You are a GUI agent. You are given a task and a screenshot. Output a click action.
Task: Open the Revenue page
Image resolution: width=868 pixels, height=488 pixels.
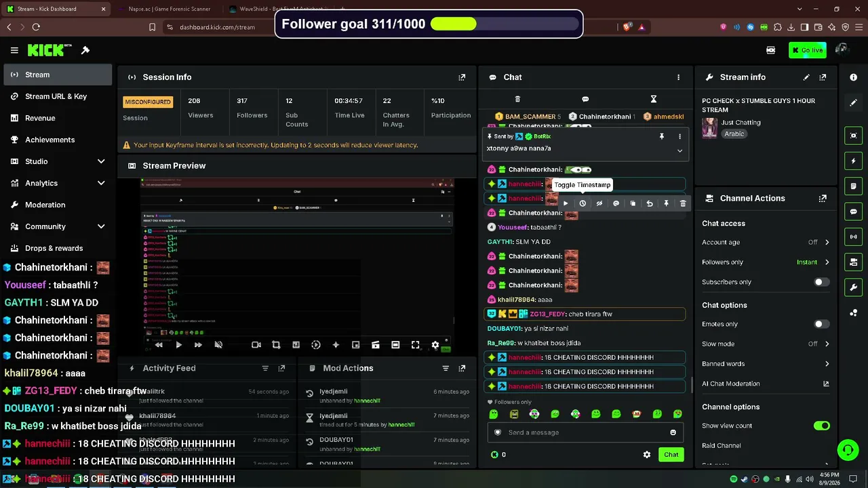(x=58, y=118)
